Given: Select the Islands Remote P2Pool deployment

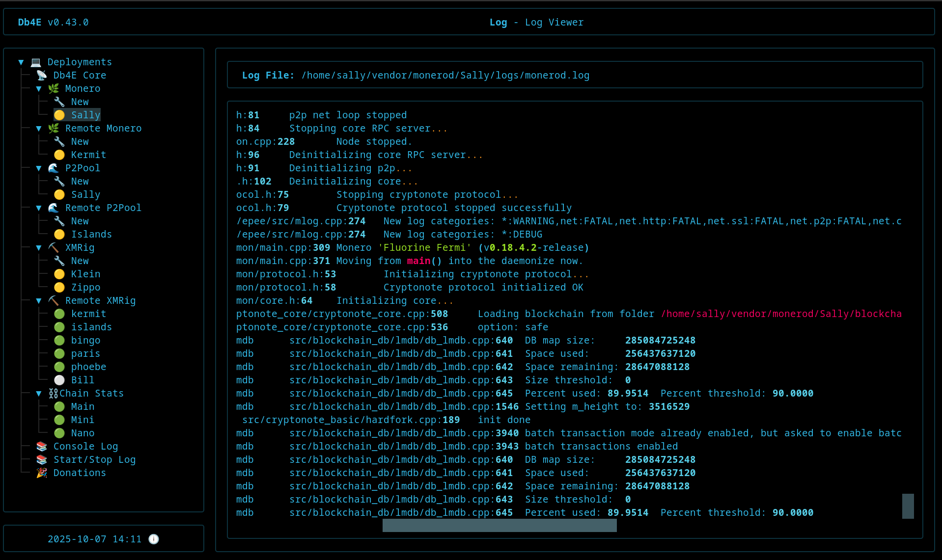Looking at the screenshot, I should point(91,234).
